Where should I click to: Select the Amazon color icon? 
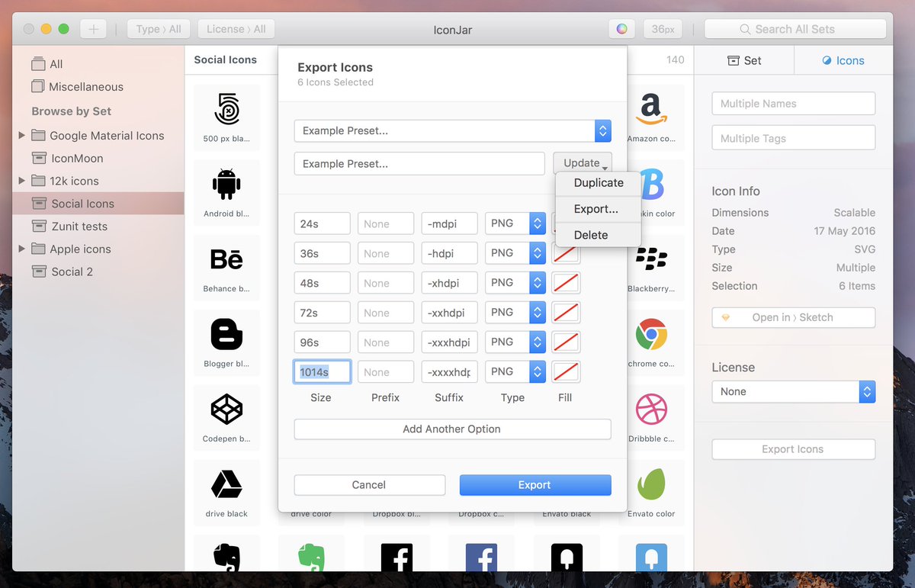click(650, 110)
